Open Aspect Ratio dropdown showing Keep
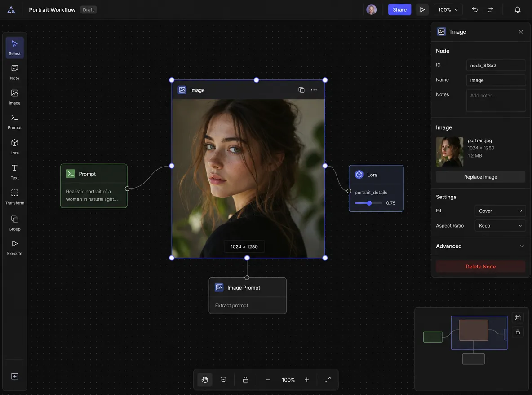 click(x=500, y=225)
